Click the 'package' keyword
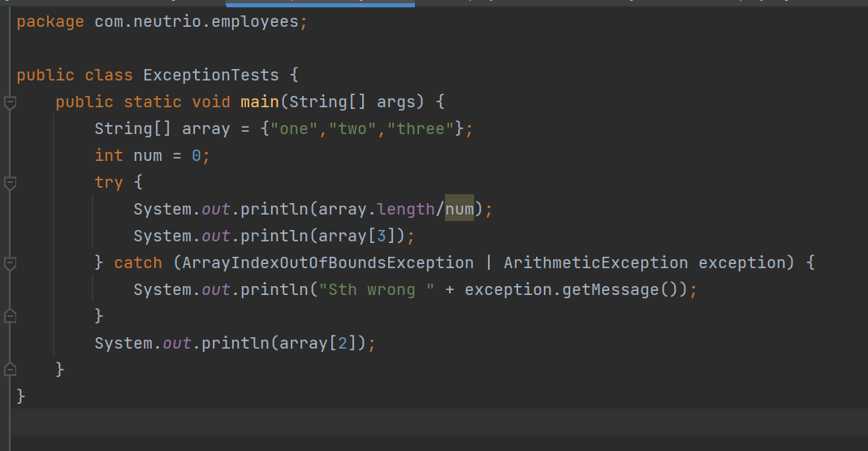The height and width of the screenshot is (451, 868). 50,22
